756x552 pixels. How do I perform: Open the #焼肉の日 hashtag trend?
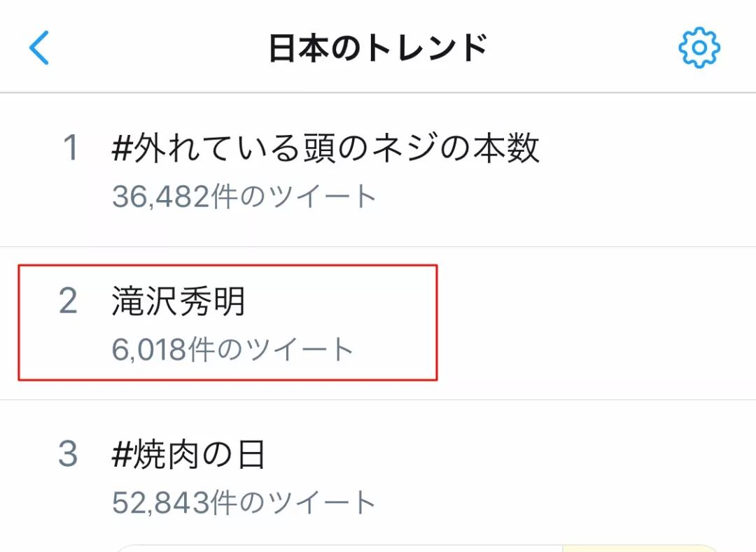click(188, 454)
